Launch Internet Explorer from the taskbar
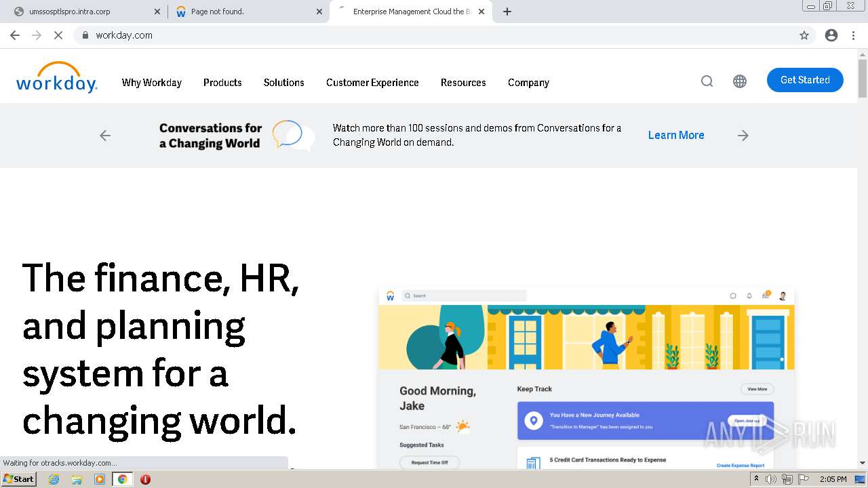 point(54,479)
